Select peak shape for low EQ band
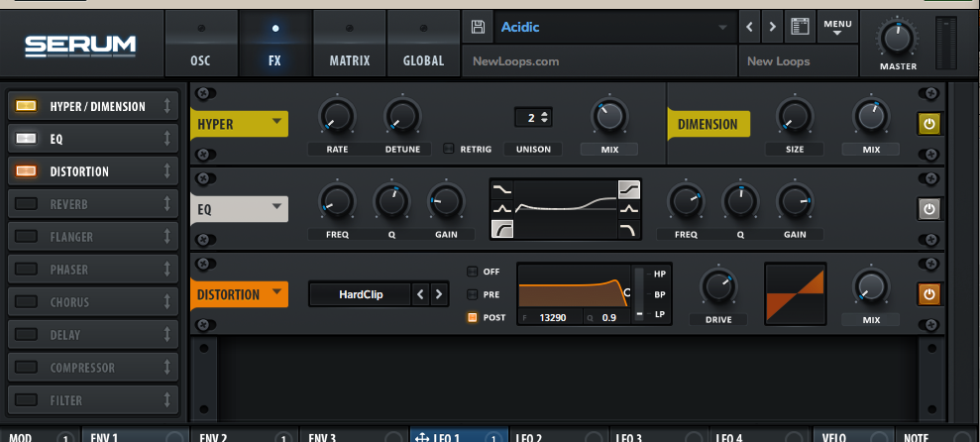This screenshot has width=980, height=442. [x=501, y=209]
